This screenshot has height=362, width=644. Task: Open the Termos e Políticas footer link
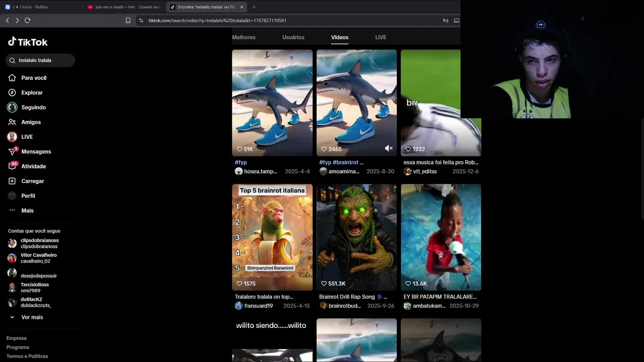27,356
